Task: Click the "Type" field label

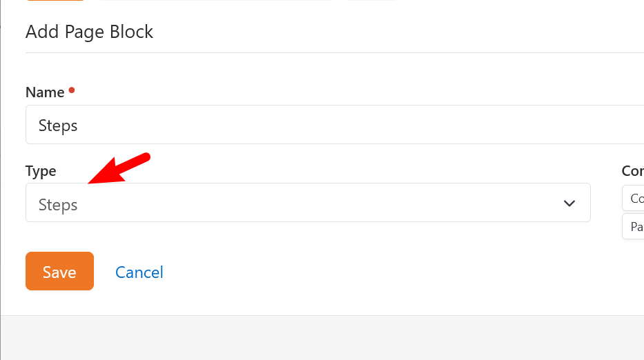Action: (41, 171)
